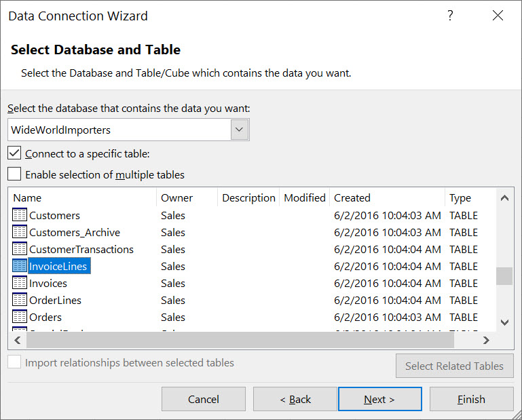Screen dimensions: 522x420
Task: Click the help question mark icon
Action: click(x=450, y=16)
